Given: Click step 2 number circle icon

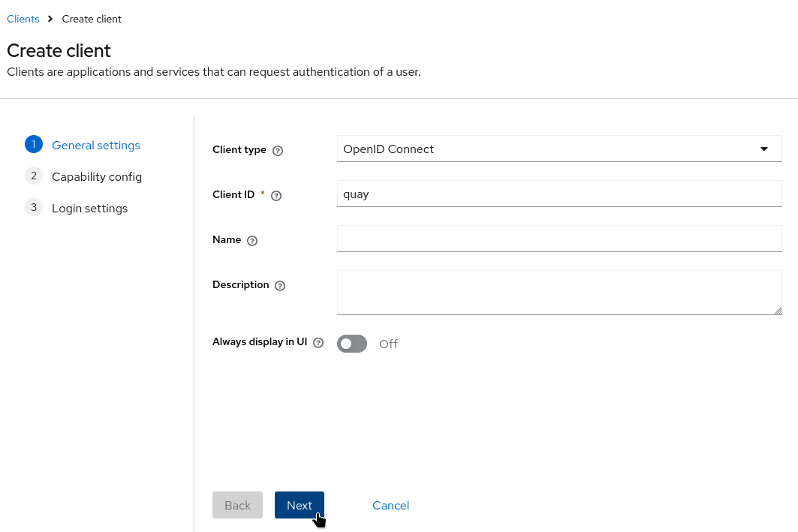Looking at the screenshot, I should tap(34, 176).
